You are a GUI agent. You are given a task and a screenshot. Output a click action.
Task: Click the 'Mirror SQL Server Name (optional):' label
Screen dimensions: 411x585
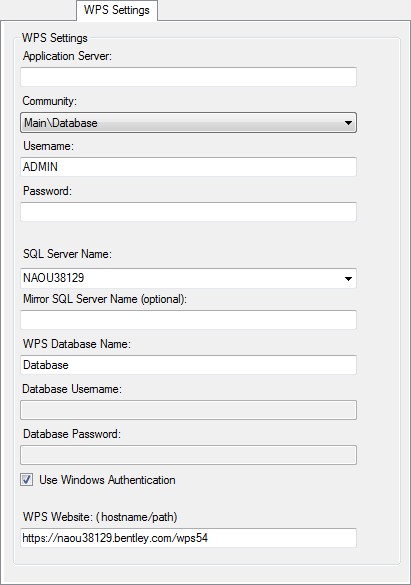105,299
